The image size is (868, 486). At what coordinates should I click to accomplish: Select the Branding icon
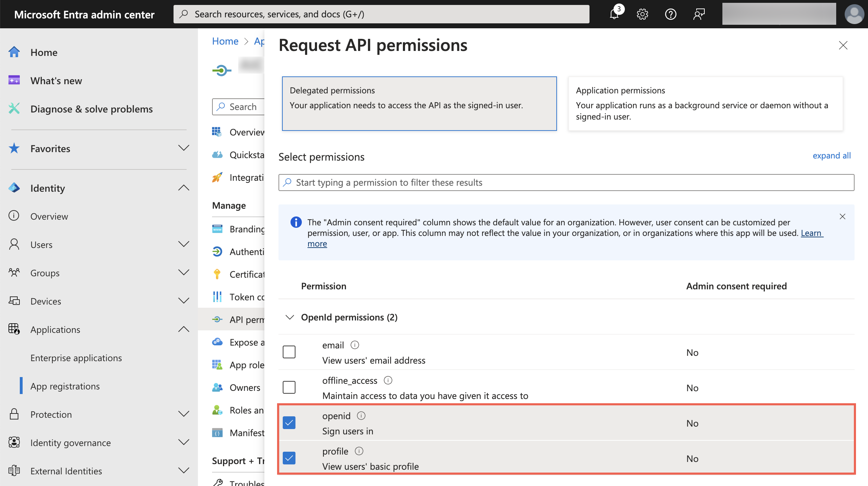[217, 229]
